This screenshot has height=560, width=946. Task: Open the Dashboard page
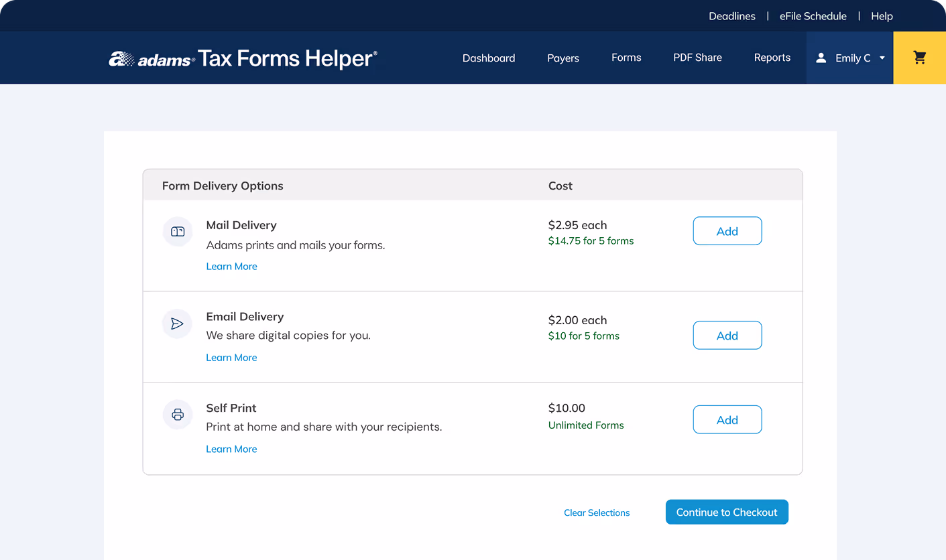pyautogui.click(x=489, y=58)
